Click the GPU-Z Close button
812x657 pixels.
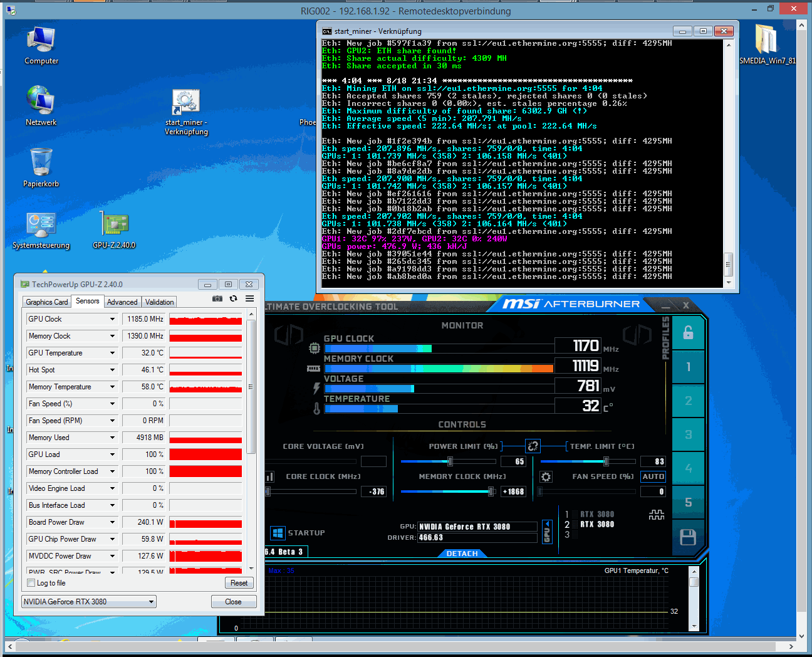[x=233, y=602]
